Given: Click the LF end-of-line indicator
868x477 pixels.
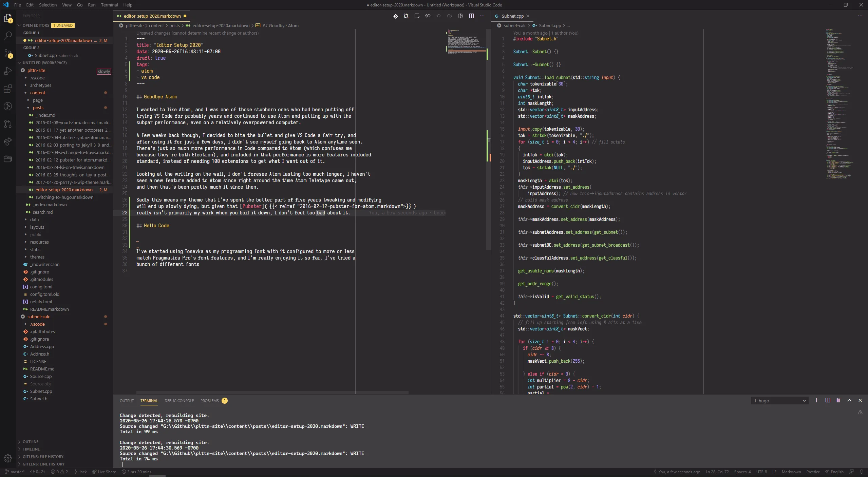Looking at the screenshot, I should click(774, 472).
